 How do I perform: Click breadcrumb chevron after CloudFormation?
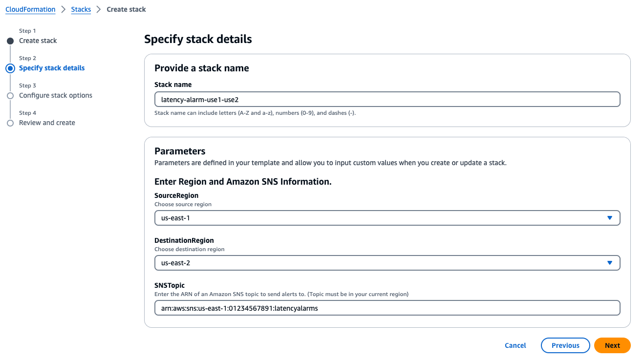point(64,9)
